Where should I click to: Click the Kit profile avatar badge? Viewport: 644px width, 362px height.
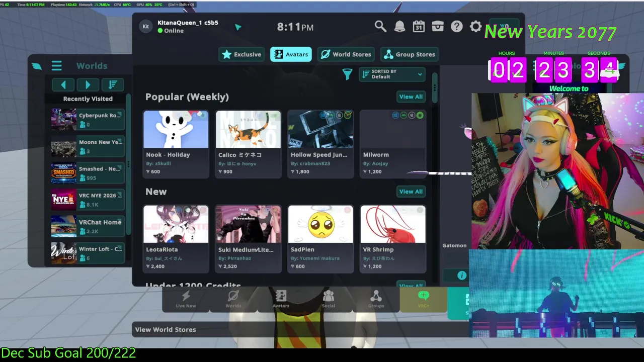point(146,27)
